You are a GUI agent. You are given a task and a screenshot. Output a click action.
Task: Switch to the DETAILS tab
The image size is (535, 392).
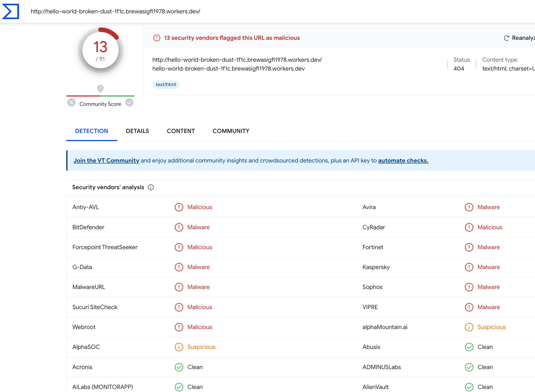point(138,131)
